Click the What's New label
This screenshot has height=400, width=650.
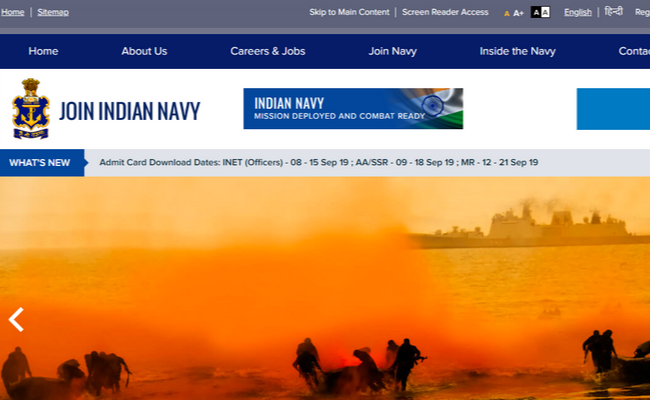(x=40, y=163)
